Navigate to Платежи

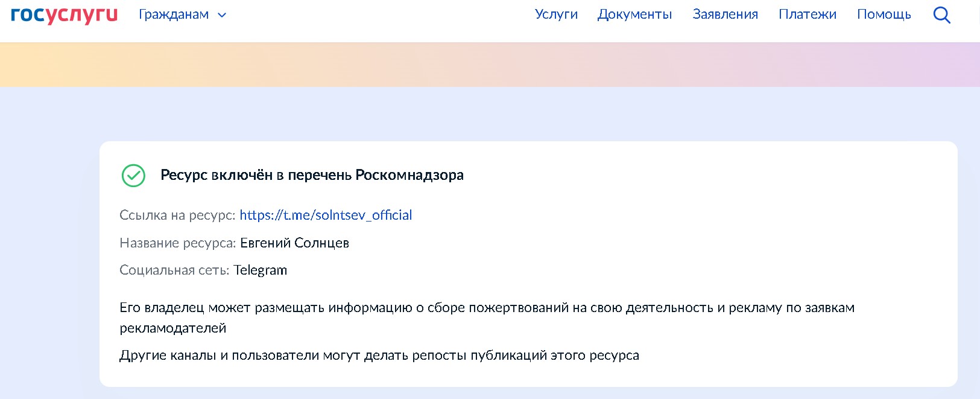tap(807, 14)
